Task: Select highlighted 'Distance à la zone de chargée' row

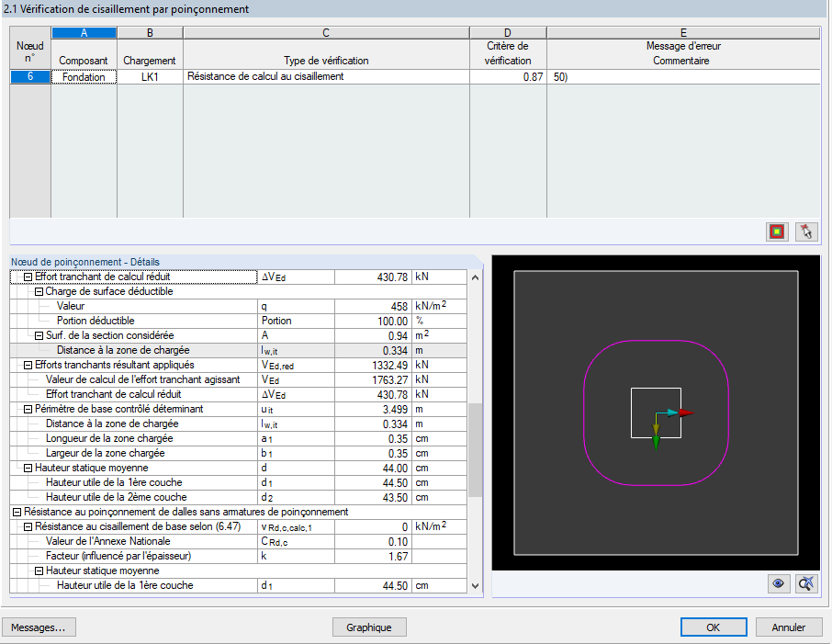Action: coord(238,350)
